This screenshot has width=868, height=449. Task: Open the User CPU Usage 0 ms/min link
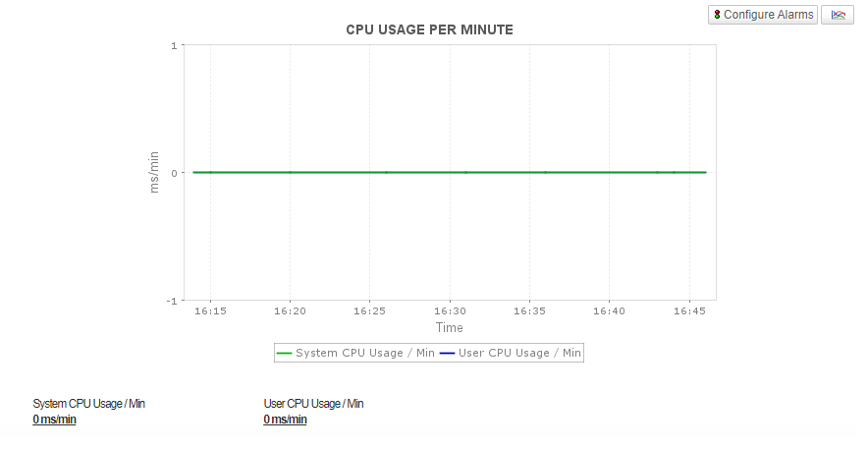(285, 420)
